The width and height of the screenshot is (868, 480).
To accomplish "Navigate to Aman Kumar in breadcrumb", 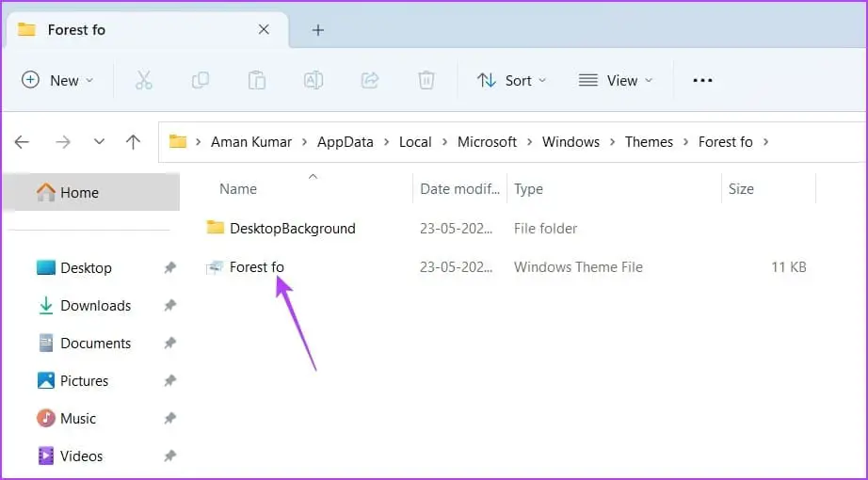I will point(251,142).
